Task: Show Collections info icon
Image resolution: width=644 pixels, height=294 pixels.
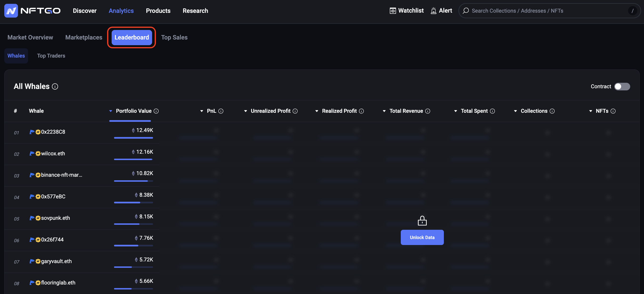Action: tap(552, 111)
